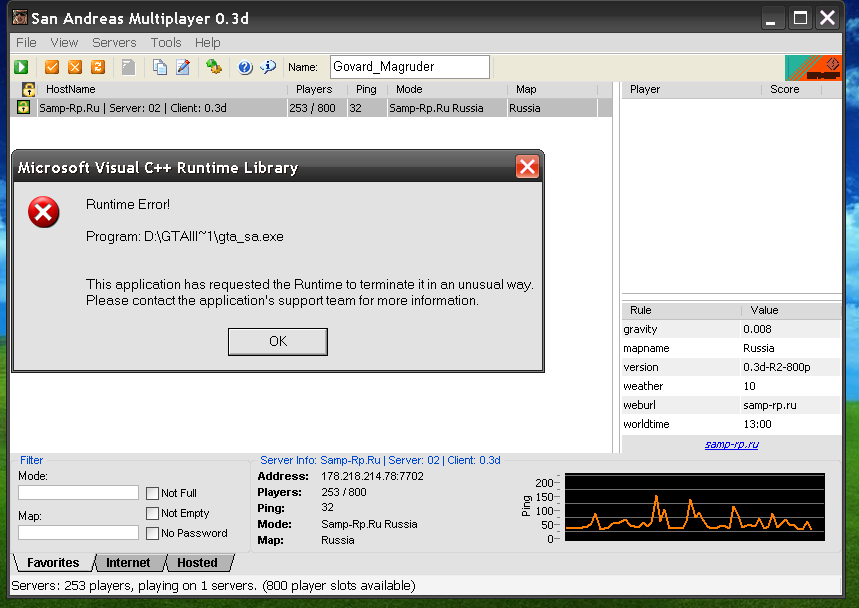Click the Score column header
859x608 pixels.
(x=792, y=89)
